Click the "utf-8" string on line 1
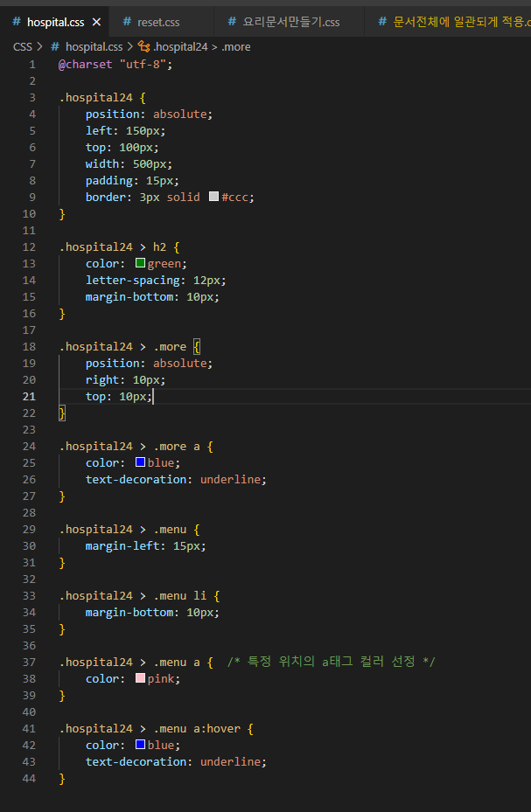This screenshot has height=812, width=531. 143,64
